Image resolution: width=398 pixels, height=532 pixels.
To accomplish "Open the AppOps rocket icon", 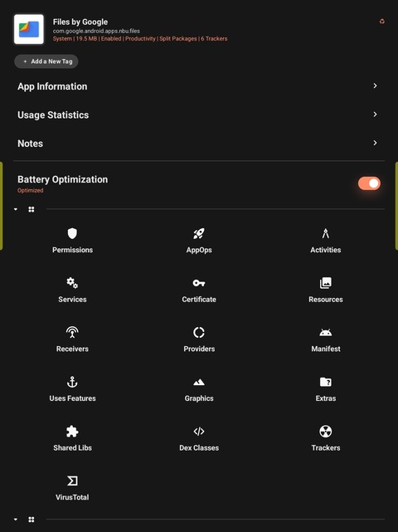I will pos(199,234).
